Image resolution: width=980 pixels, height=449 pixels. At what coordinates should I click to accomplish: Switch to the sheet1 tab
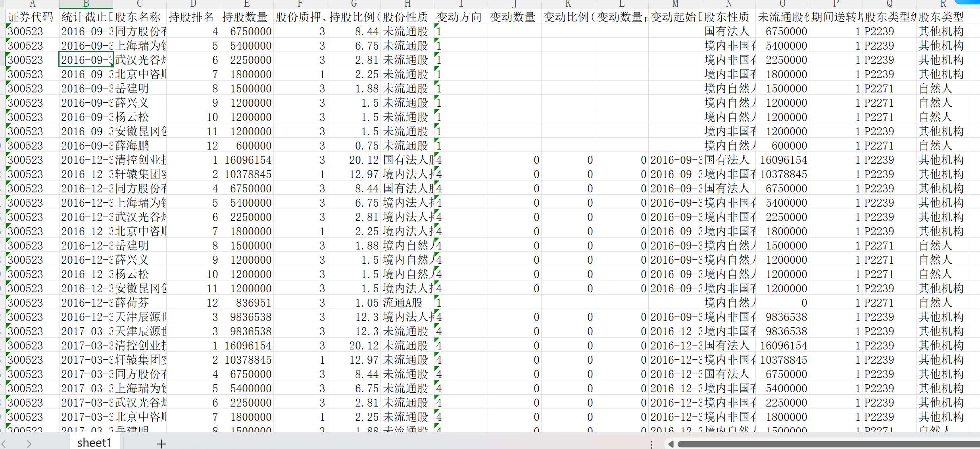(94, 443)
